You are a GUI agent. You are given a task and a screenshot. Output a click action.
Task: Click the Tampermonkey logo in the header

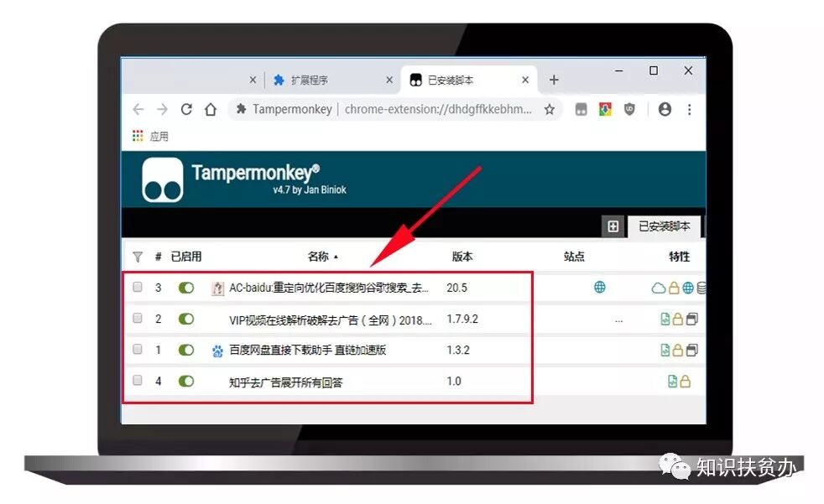point(163,180)
